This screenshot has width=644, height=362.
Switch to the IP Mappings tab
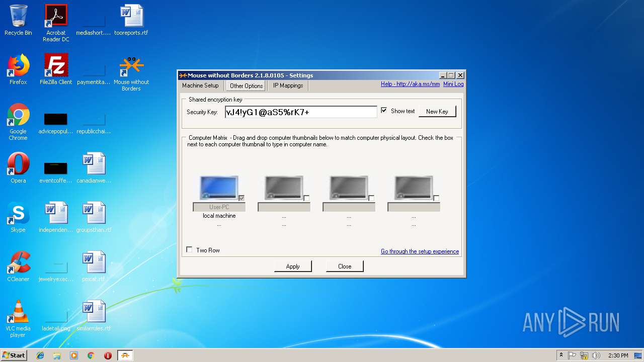point(288,85)
